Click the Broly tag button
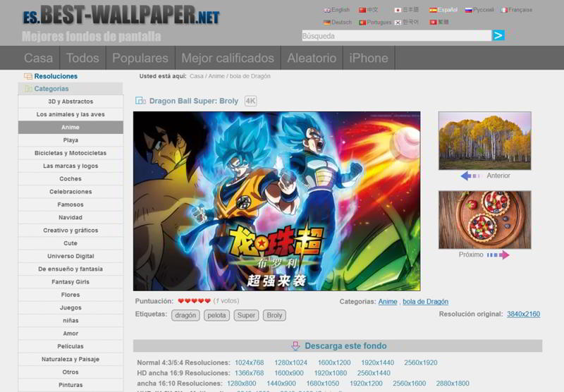 [274, 315]
